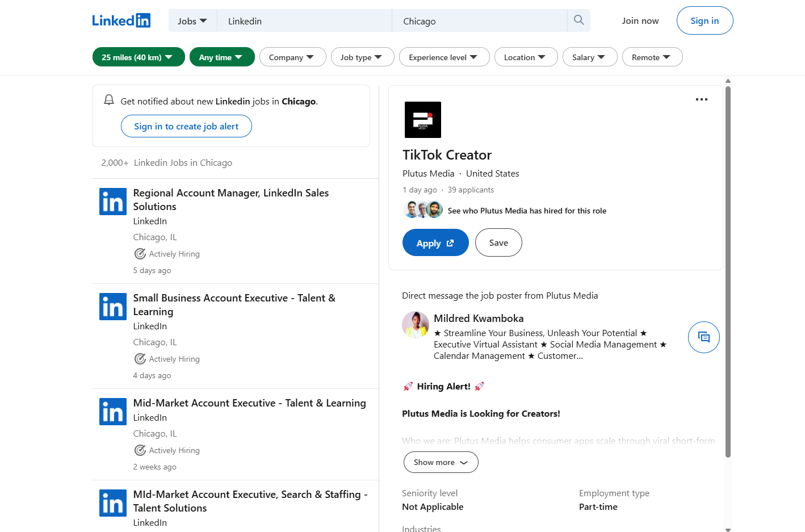Click the hired employees avatar group
The height and width of the screenshot is (532, 805).
coord(423,210)
